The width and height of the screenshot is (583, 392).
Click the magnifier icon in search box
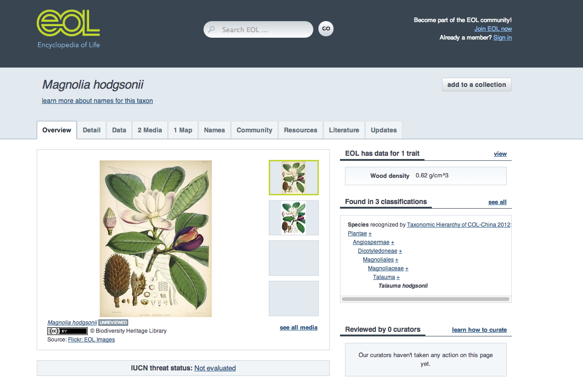coord(212,29)
